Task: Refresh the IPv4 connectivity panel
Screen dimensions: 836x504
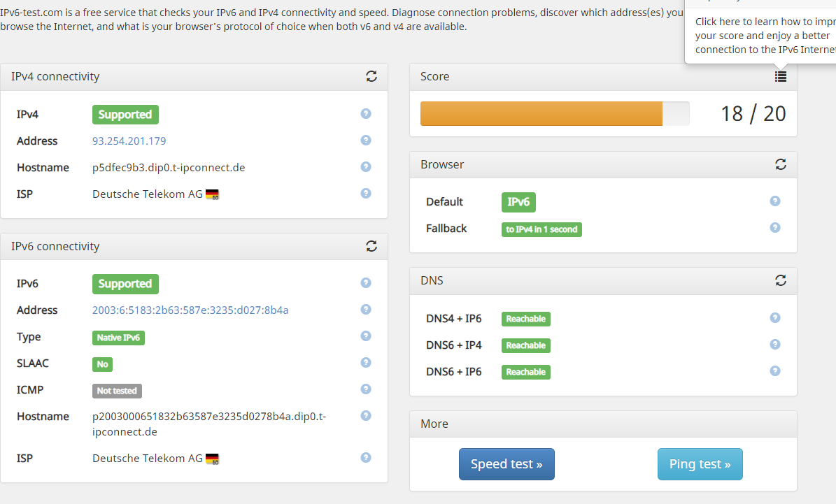Action: [x=371, y=76]
